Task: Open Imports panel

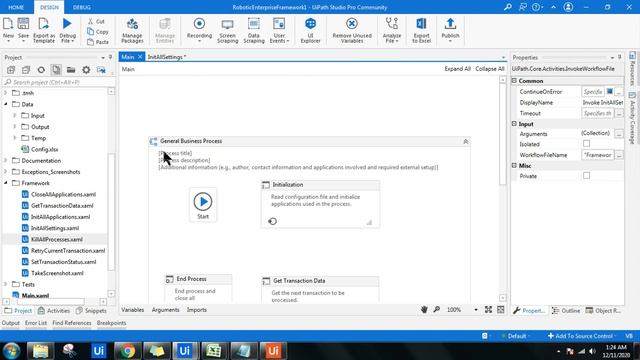Action: point(197,310)
